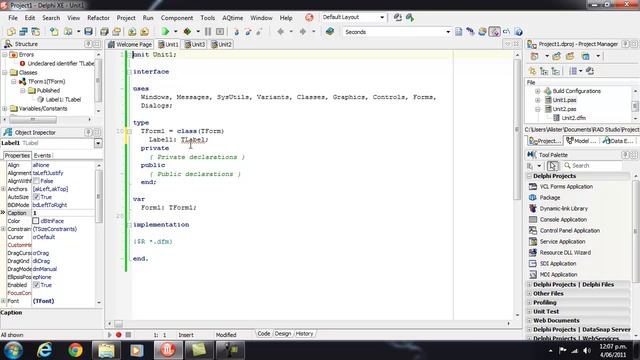Click Add File to Project icon
This screenshot has height=360, width=640.
pyautogui.click(x=132, y=31)
